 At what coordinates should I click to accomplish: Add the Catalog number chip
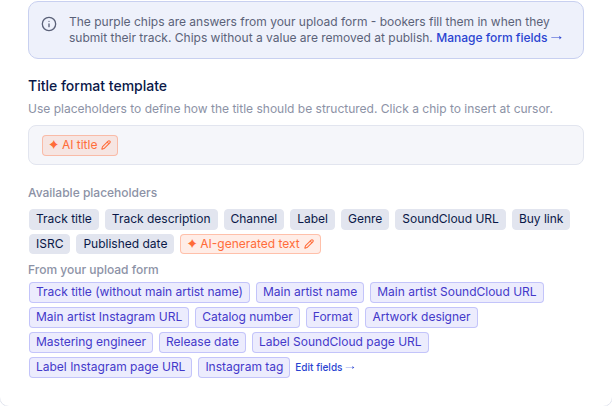click(x=247, y=317)
